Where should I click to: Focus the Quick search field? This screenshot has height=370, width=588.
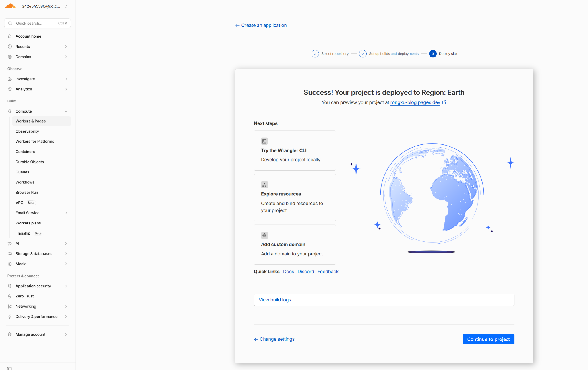coord(37,23)
